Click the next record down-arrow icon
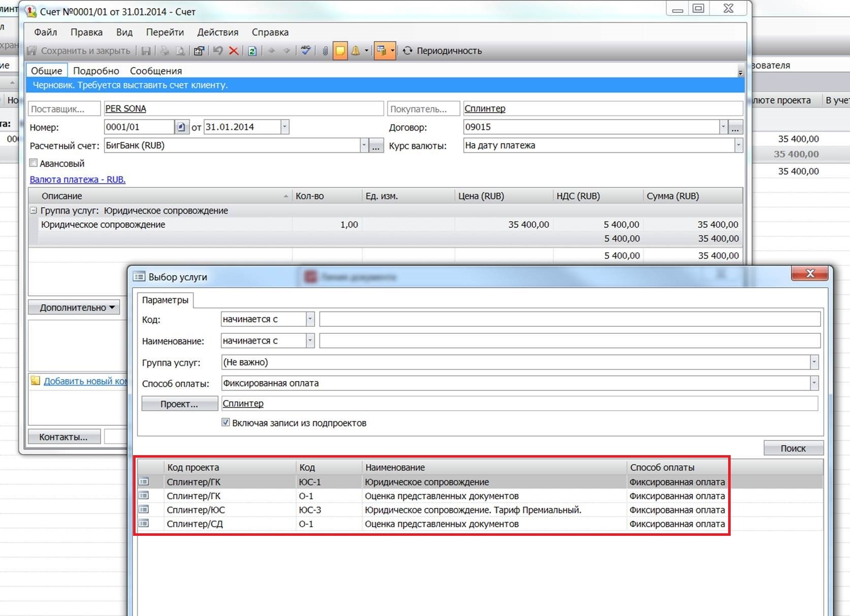Viewport: 850px width, 616px height. (x=287, y=51)
